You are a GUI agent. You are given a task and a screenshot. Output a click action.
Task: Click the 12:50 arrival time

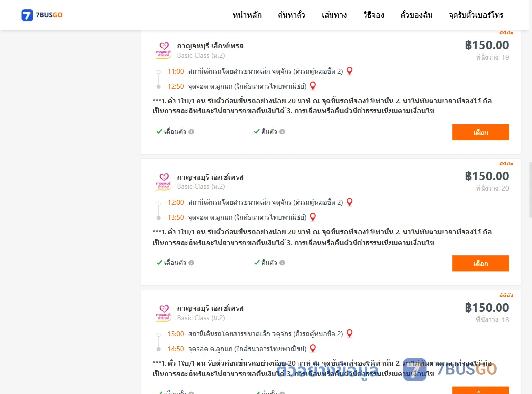click(176, 86)
